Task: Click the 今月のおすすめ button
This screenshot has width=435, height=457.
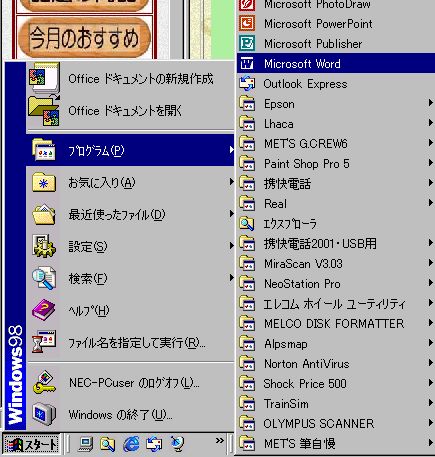Action: point(84,37)
